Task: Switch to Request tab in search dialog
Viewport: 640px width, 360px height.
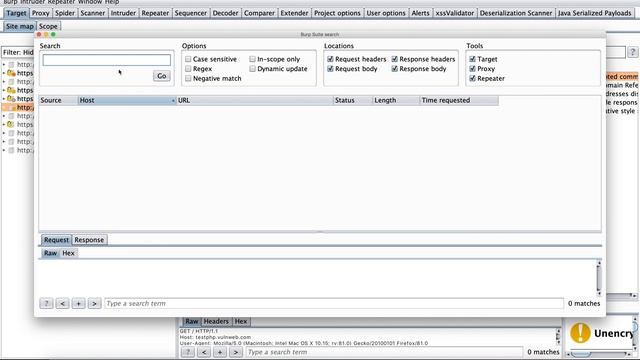Action: click(x=56, y=240)
